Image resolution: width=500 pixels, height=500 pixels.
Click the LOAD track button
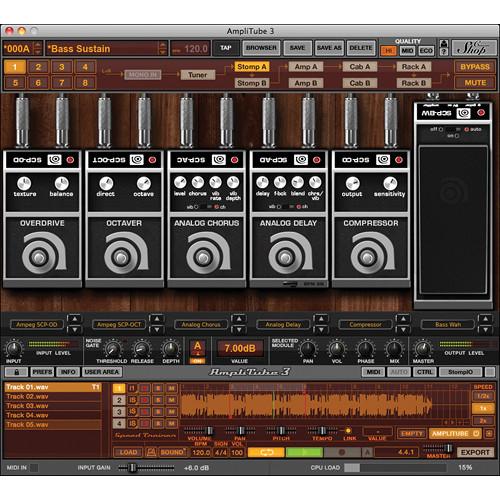pos(128,452)
